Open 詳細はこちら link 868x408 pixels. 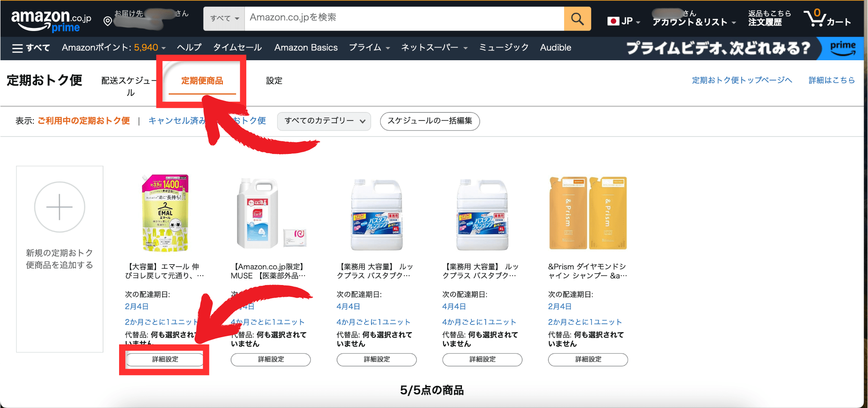click(x=832, y=80)
